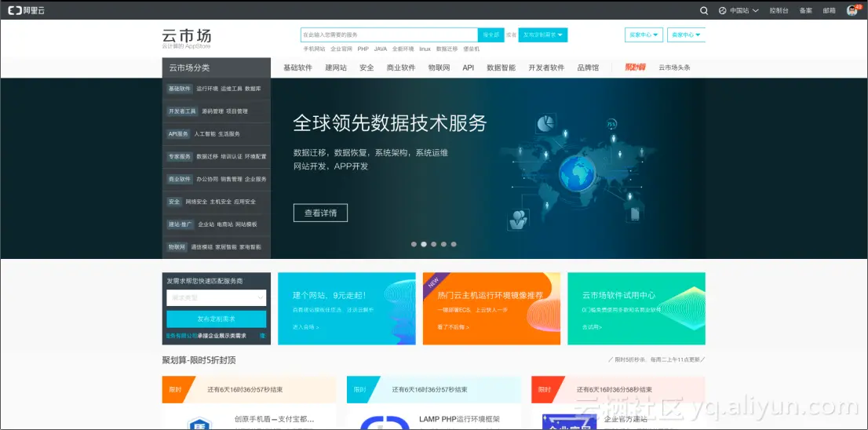Open the 物联网 nav tab

pyautogui.click(x=439, y=68)
